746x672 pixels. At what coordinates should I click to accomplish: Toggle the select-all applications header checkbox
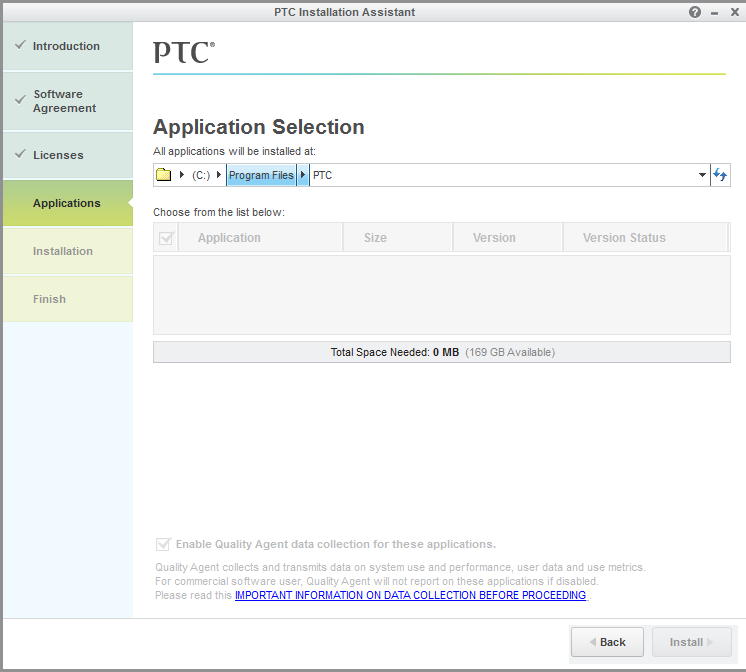click(x=166, y=237)
